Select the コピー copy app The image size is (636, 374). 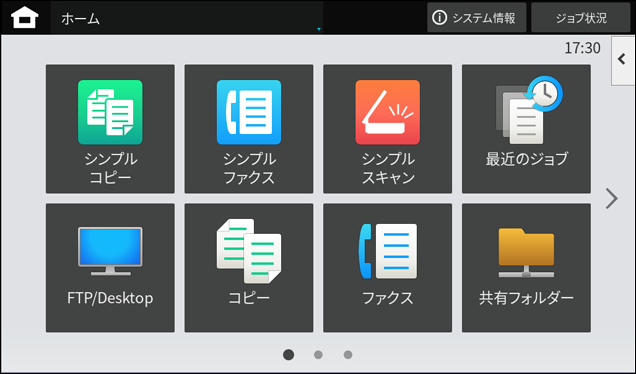coord(249,268)
